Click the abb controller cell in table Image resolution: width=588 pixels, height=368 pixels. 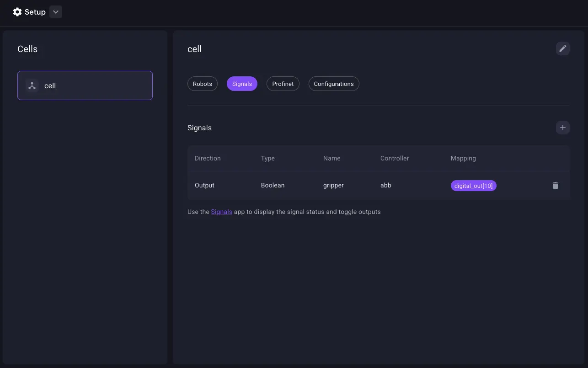point(385,185)
